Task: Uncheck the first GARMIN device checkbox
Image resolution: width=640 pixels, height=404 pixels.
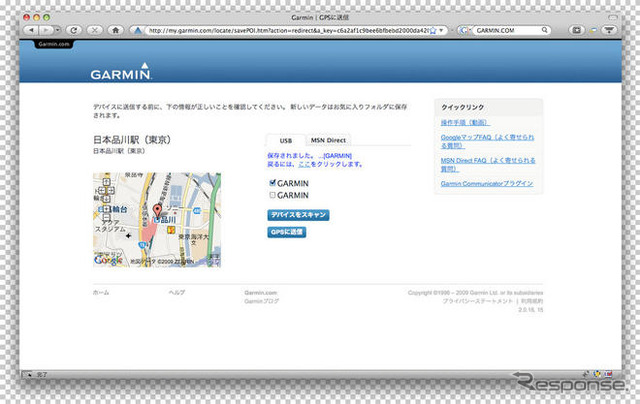Action: pos(272,183)
